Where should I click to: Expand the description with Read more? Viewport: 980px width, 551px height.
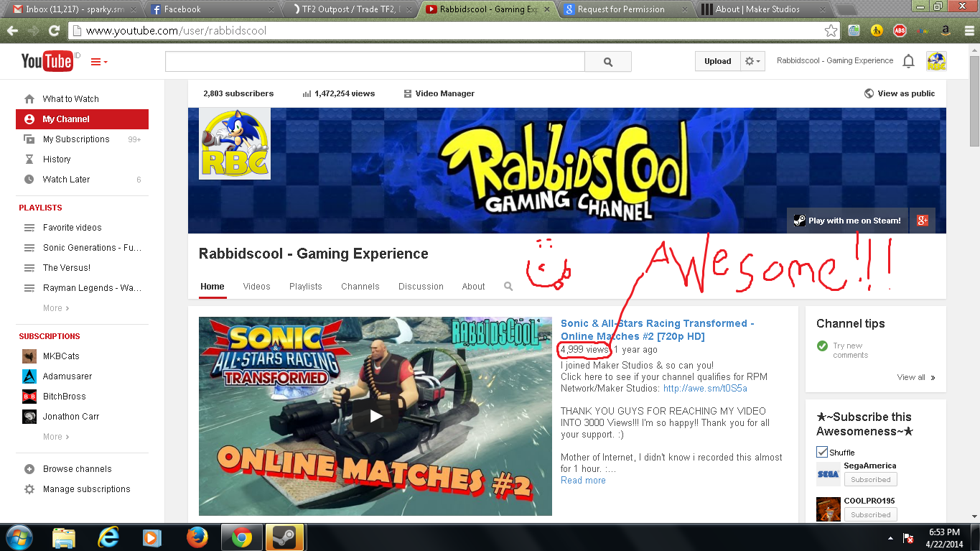click(x=583, y=481)
